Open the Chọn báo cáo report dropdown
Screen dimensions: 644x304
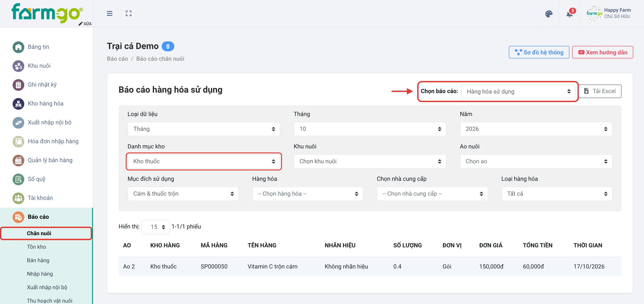coord(518,91)
